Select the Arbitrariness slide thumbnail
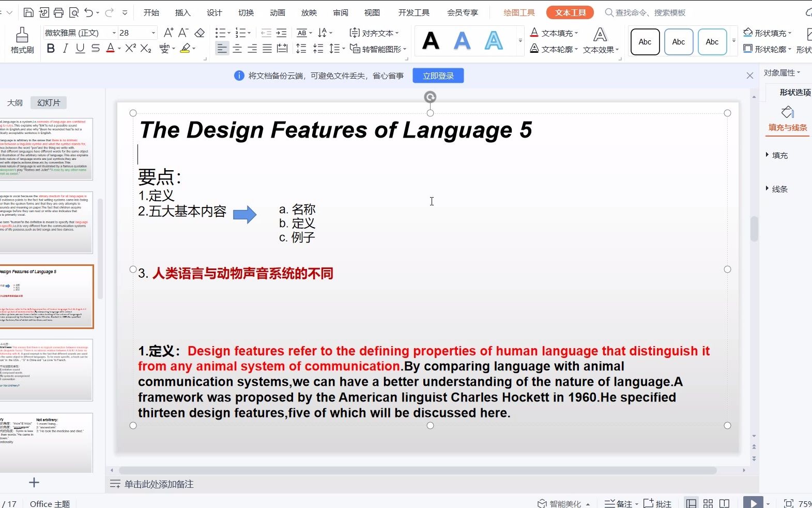The height and width of the screenshot is (508, 812). tap(47, 370)
